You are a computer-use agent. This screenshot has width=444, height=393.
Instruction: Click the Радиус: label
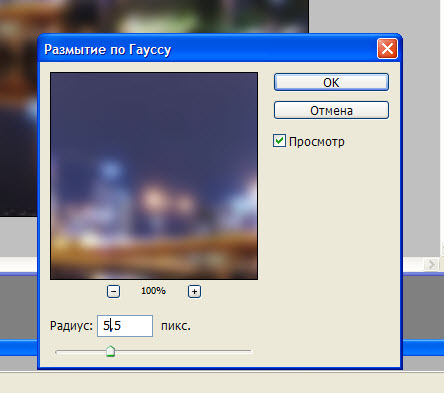pyautogui.click(x=71, y=326)
